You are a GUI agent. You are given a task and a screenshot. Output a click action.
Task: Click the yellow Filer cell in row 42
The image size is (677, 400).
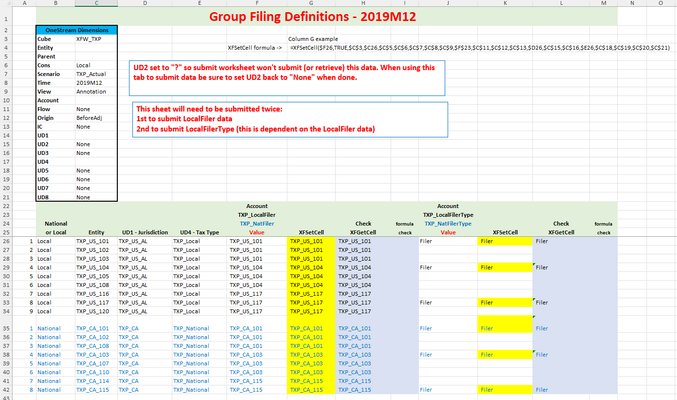coord(505,390)
